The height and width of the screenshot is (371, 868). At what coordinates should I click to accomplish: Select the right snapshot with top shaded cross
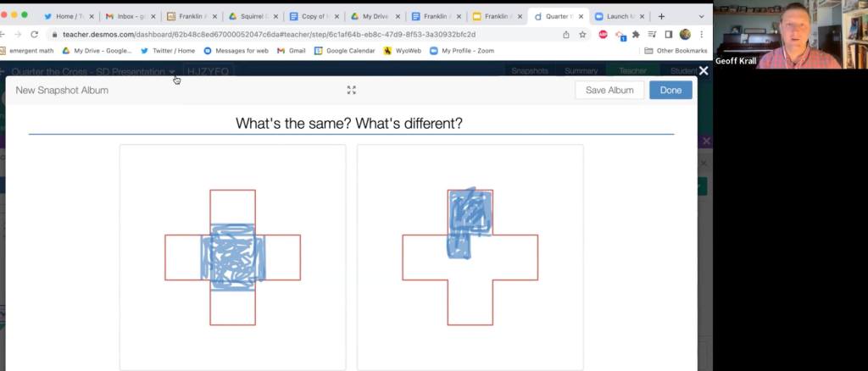(x=470, y=257)
